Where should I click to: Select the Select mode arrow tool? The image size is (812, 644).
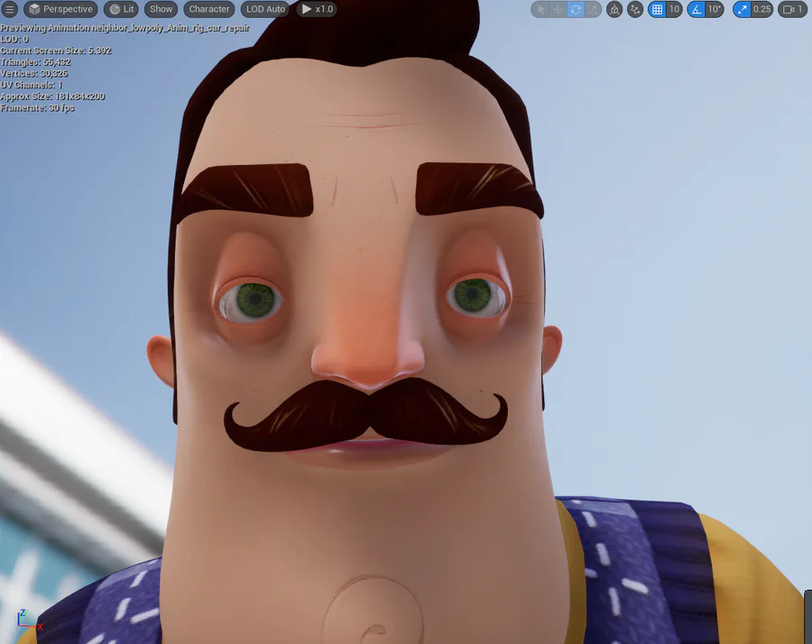540,9
